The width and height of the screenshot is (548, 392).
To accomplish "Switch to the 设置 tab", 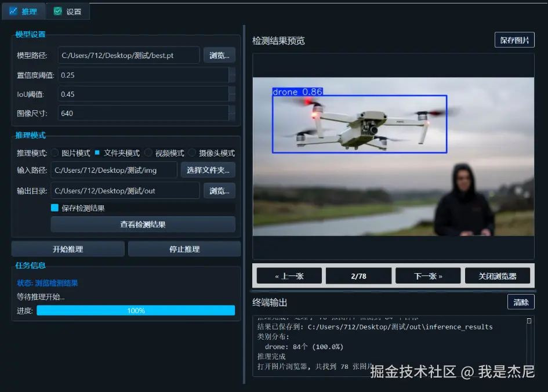I will click(68, 11).
